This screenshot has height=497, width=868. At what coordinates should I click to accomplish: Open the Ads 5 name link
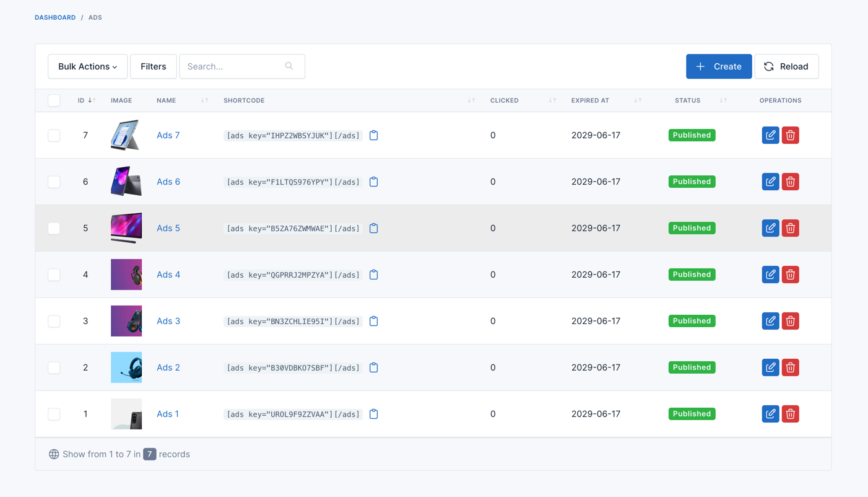tap(168, 228)
